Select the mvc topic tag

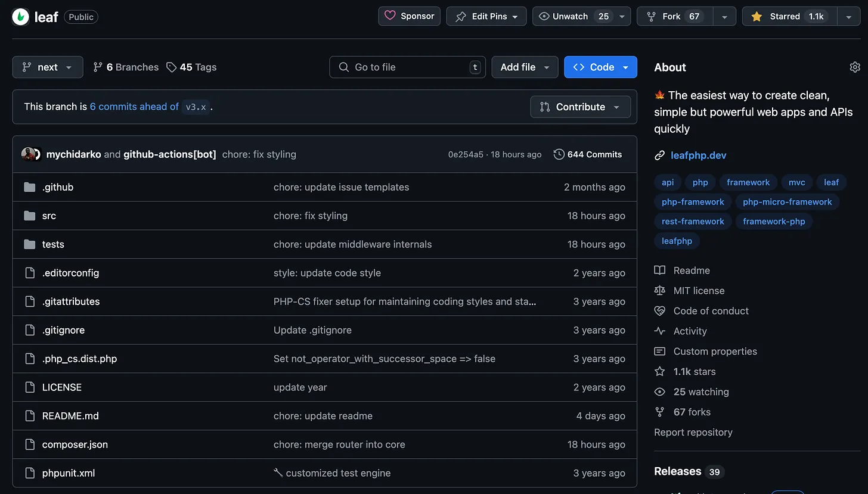(797, 182)
